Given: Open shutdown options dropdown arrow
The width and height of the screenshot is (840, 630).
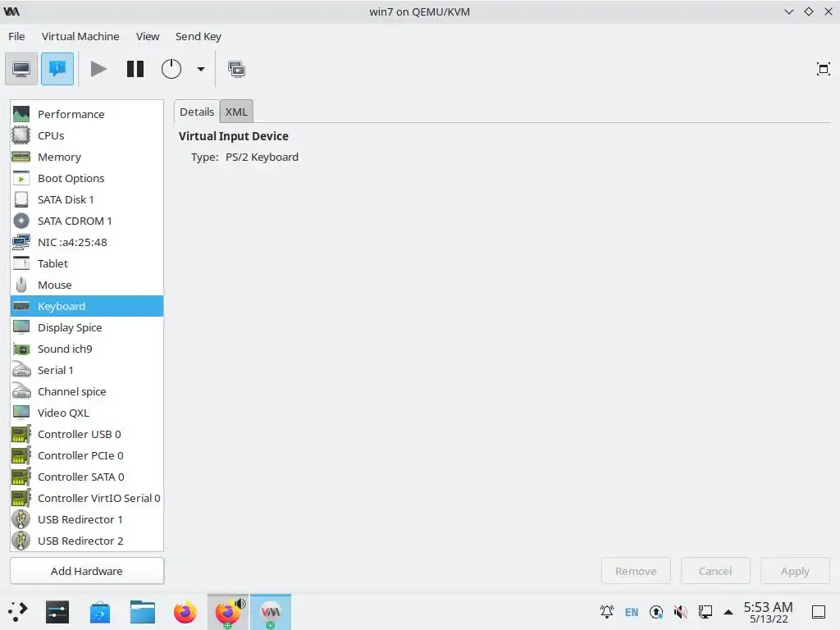Looking at the screenshot, I should (x=201, y=69).
